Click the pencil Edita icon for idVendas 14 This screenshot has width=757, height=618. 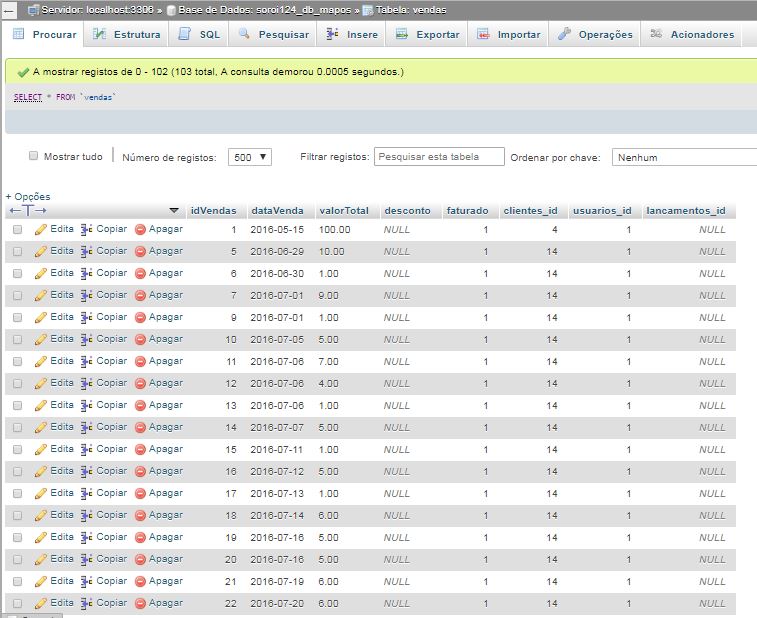click(41, 427)
